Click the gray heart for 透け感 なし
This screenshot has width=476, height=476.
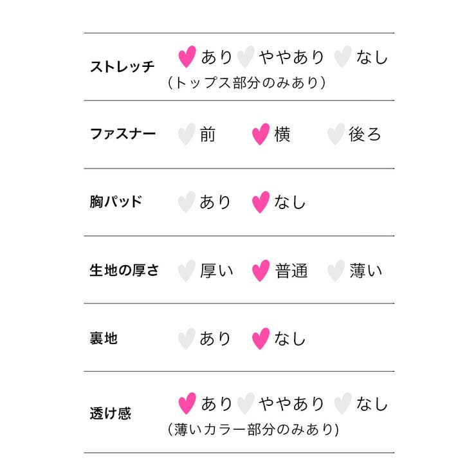[343, 403]
